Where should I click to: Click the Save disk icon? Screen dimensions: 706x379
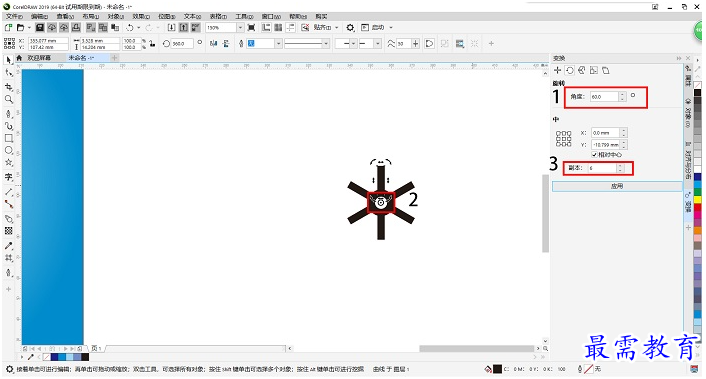pos(40,27)
